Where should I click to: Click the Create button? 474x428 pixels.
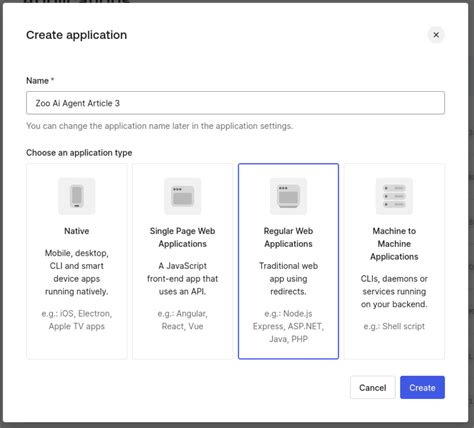coord(422,387)
